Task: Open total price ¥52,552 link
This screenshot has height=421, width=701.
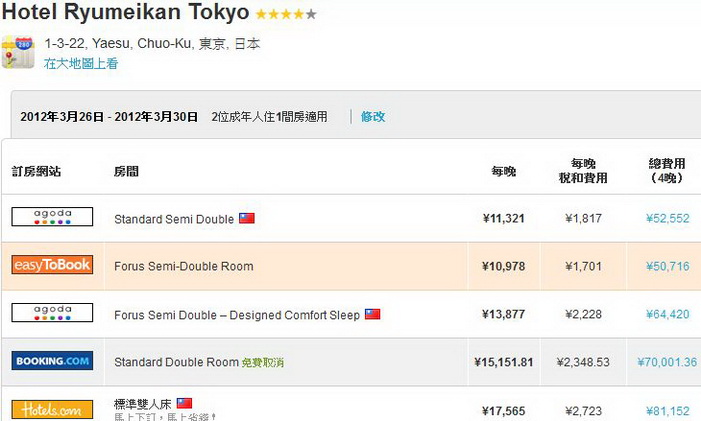Action: pyautogui.click(x=667, y=219)
